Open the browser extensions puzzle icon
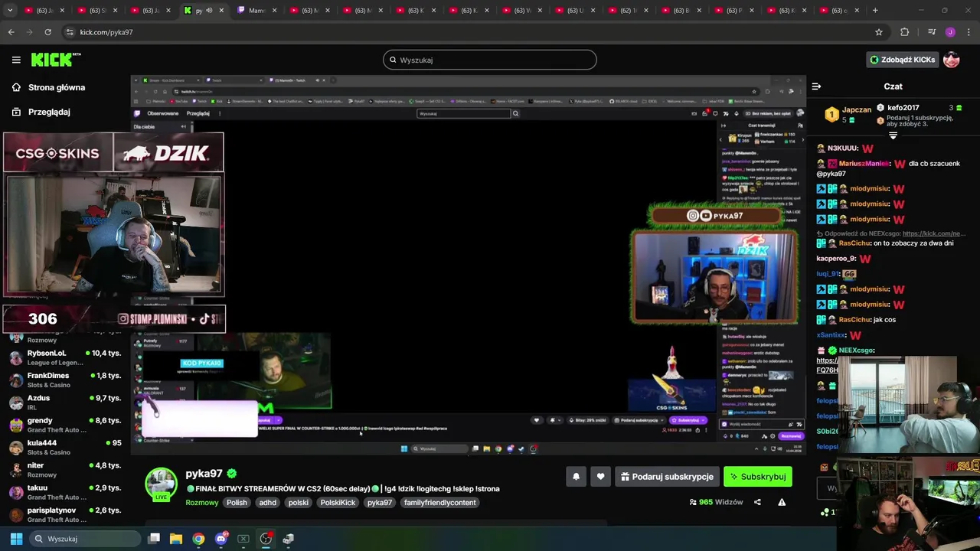This screenshot has height=551, width=980. point(905,32)
